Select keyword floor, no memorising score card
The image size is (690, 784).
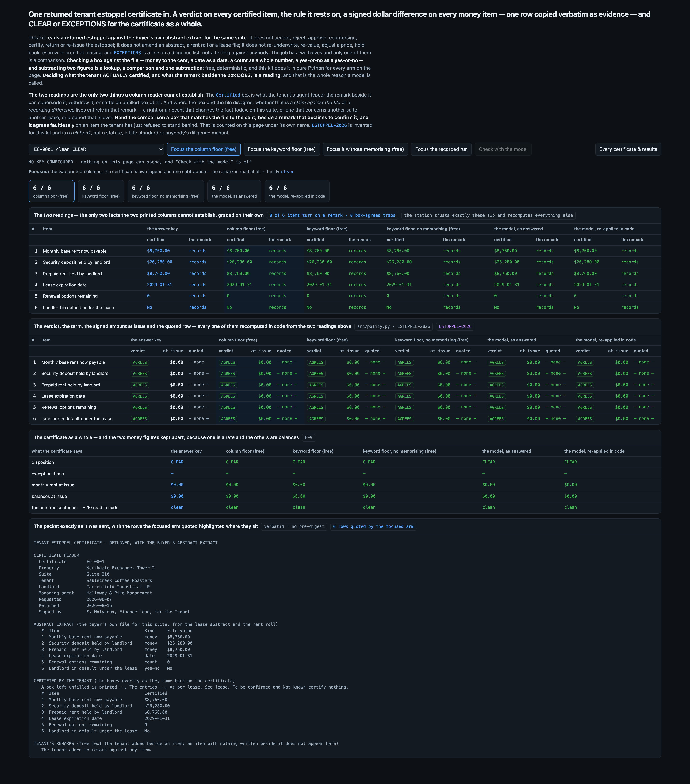[166, 191]
